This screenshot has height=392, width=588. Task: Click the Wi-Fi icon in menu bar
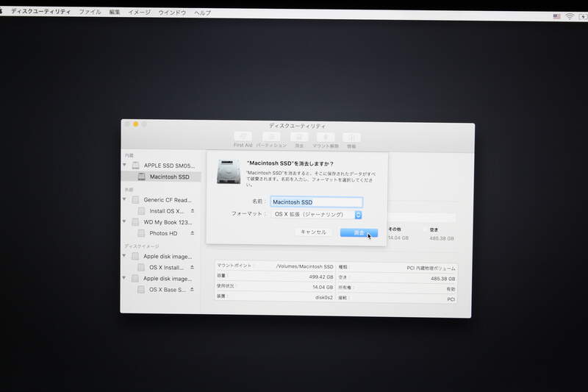[x=569, y=15]
